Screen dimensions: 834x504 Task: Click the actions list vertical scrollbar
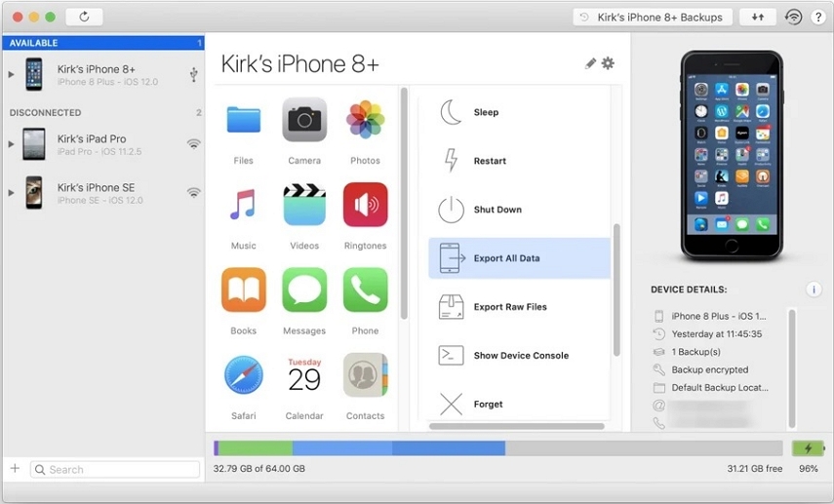tap(616, 290)
